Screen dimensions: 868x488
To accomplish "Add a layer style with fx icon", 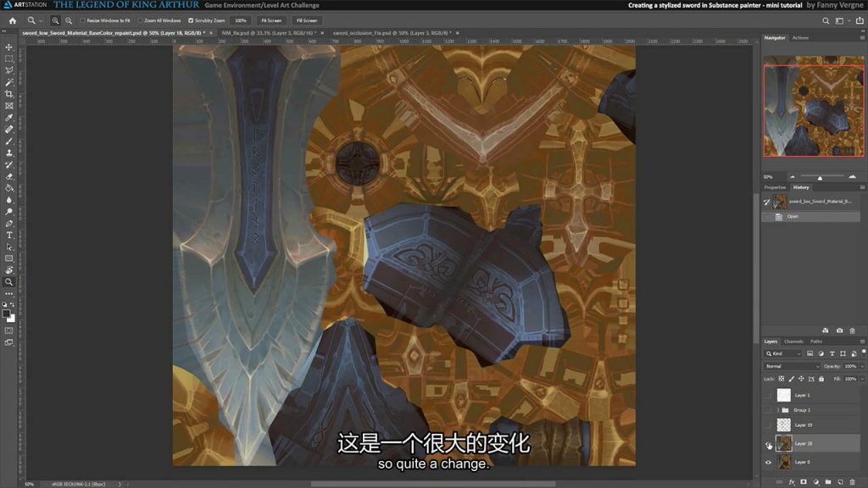I will [792, 482].
